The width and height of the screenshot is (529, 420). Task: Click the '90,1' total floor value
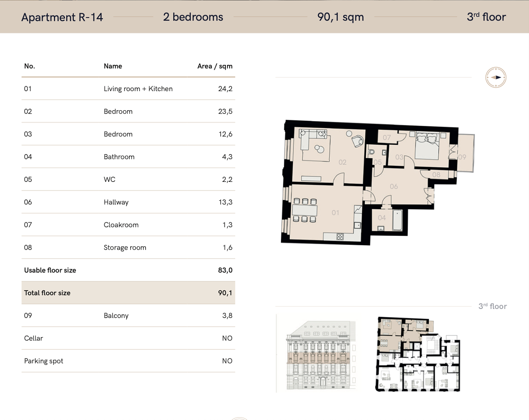pos(225,293)
